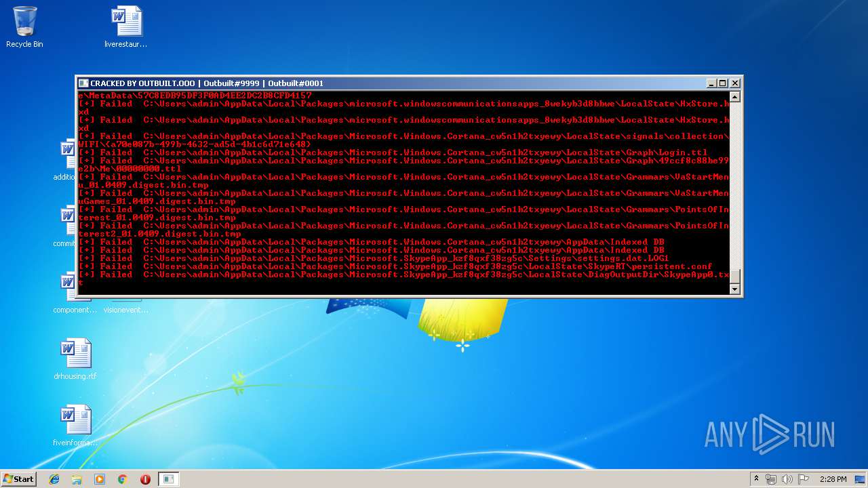Click the console text terest2_01.0409.digest.bin.tmp
The height and width of the screenshot is (488, 868).
coord(159,234)
